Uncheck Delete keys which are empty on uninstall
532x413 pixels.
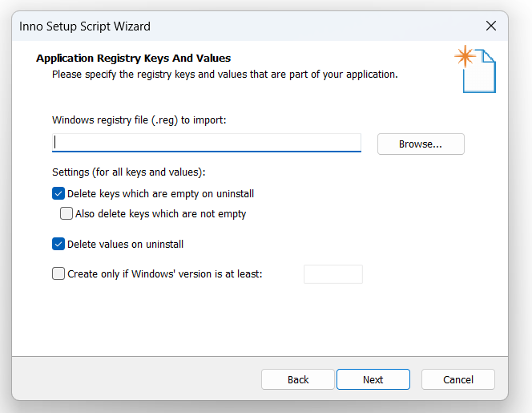[58, 193]
